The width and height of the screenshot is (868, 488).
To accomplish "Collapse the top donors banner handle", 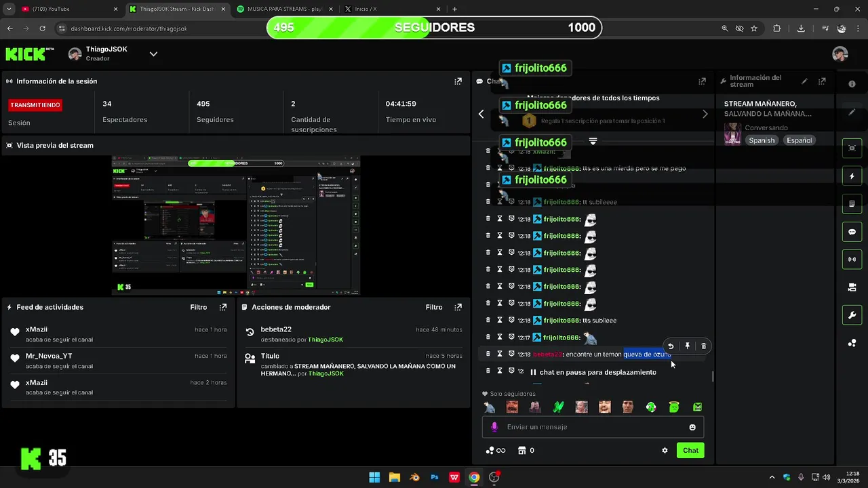I will point(593,141).
